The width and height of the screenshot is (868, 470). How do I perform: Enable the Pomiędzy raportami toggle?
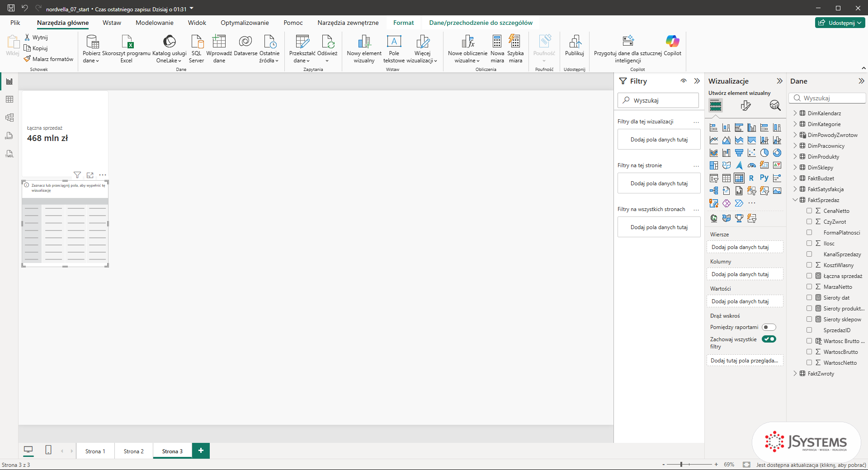coord(769,327)
